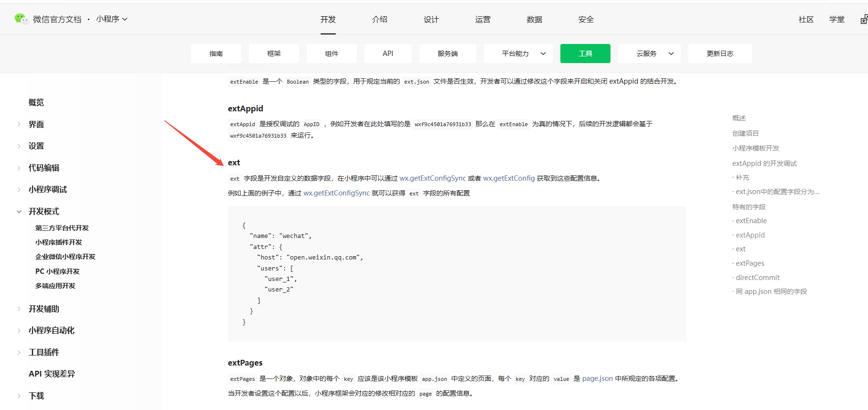Select the 指南 sub-navigation button
The height and width of the screenshot is (410, 868).
pos(216,54)
